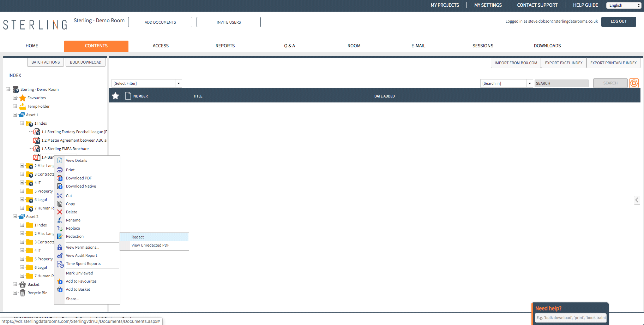Click the Replace arrows icon
The height and width of the screenshot is (325, 644).
click(x=60, y=228)
